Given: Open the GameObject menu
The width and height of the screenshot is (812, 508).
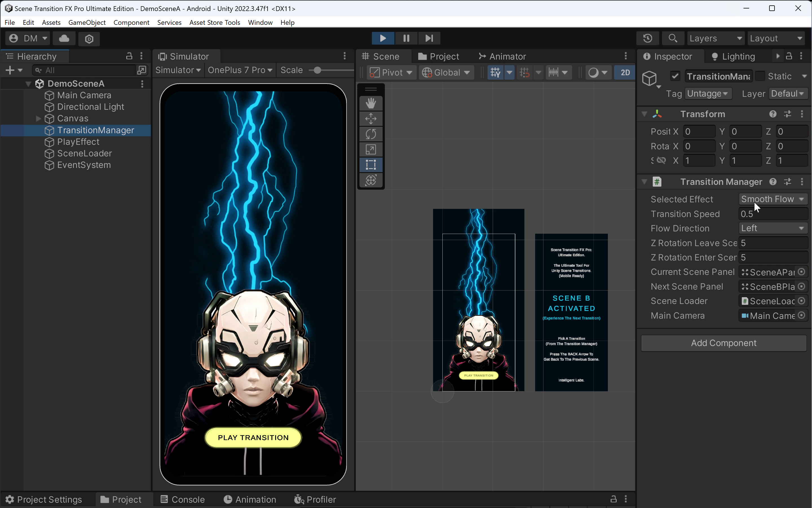Looking at the screenshot, I should (87, 23).
